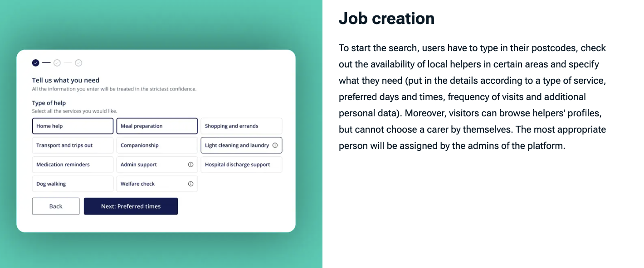Click the third step circle indicator

(78, 63)
